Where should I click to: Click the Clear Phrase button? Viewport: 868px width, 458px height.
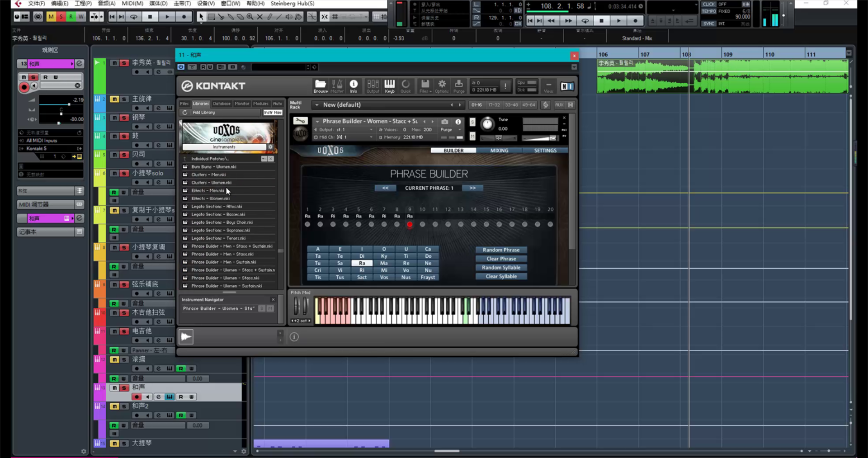coord(501,259)
